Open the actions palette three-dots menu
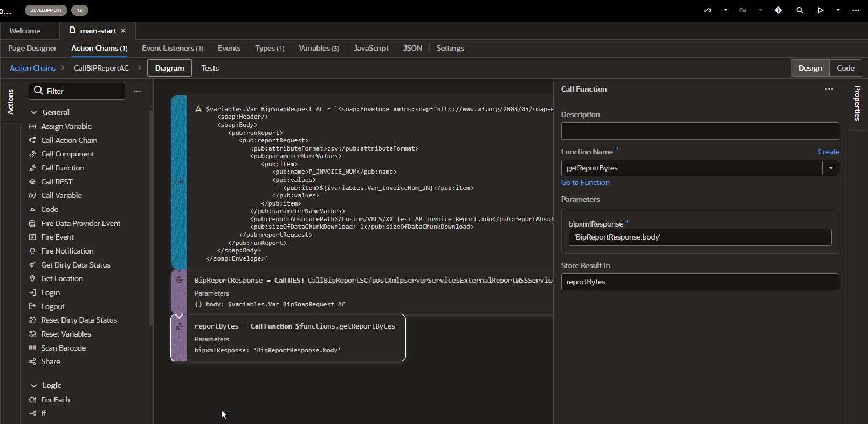The width and height of the screenshot is (868, 424). coord(137,91)
